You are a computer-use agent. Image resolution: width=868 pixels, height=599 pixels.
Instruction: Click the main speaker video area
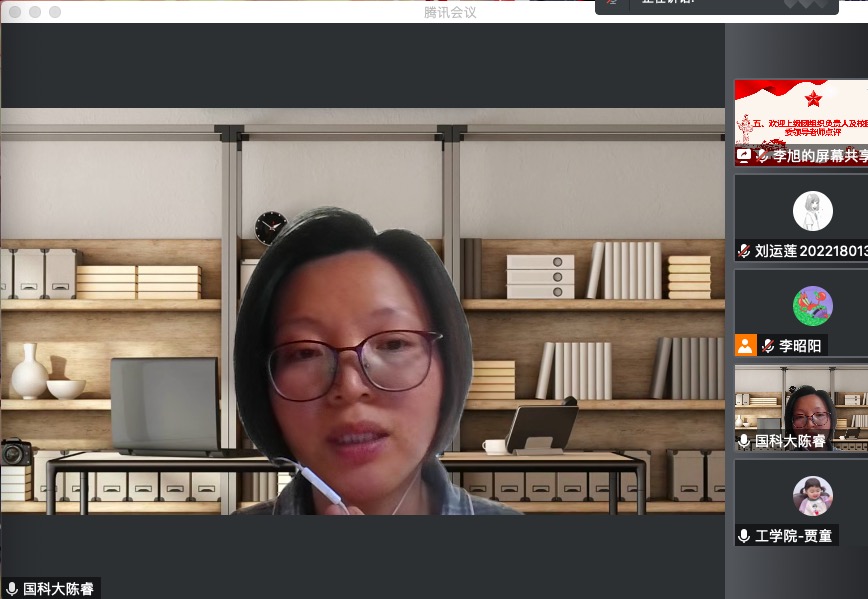point(363,311)
